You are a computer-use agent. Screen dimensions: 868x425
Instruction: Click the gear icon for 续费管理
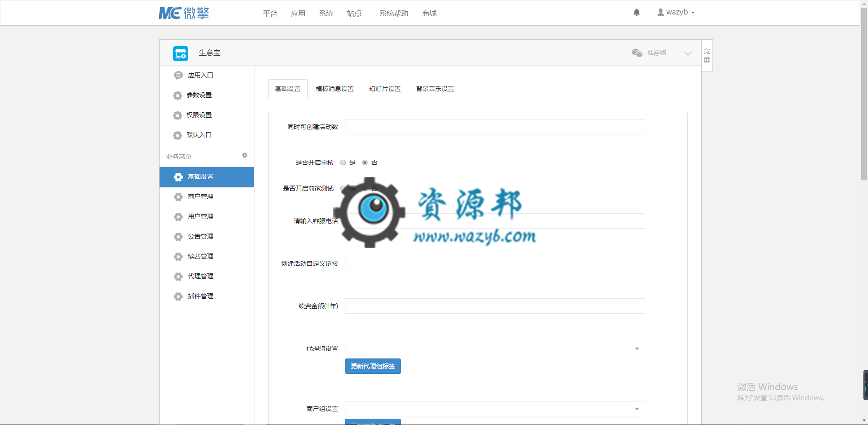(x=179, y=257)
